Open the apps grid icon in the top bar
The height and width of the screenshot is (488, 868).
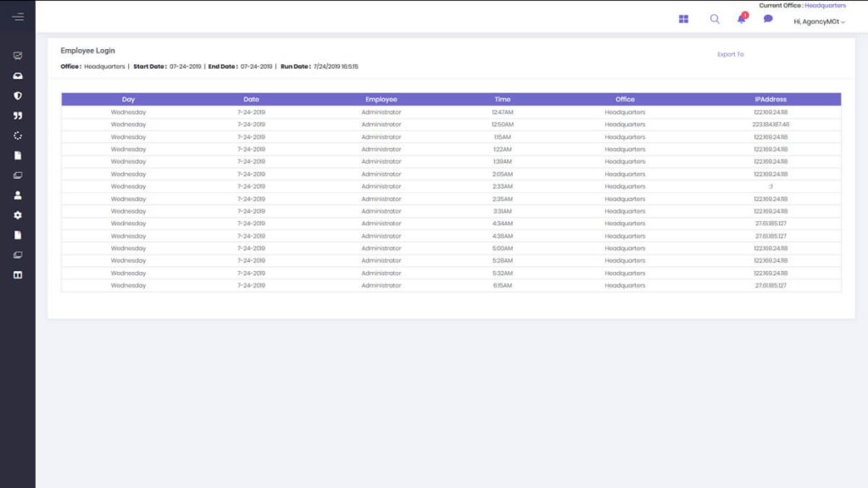click(683, 19)
